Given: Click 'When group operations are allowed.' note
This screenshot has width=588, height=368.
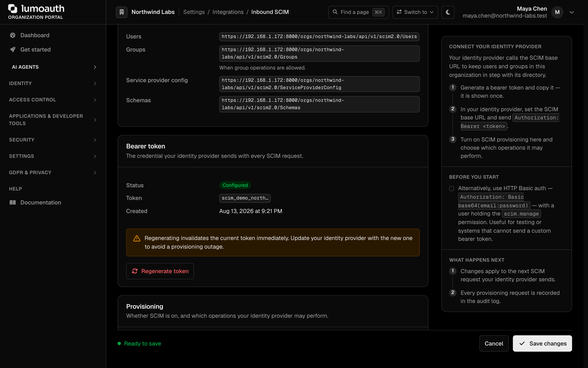Looking at the screenshot, I should point(262,68).
